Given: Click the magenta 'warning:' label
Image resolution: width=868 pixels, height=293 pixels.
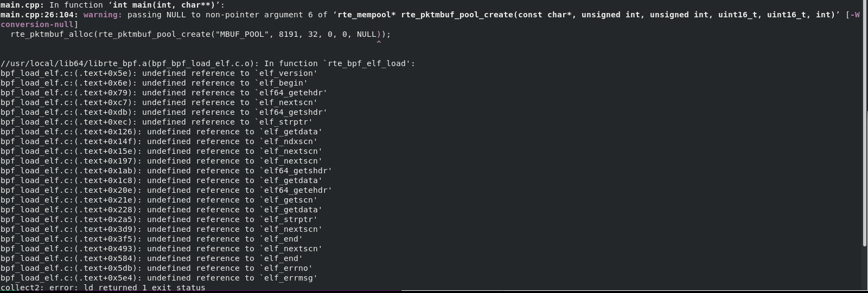Looking at the screenshot, I should pos(103,15).
